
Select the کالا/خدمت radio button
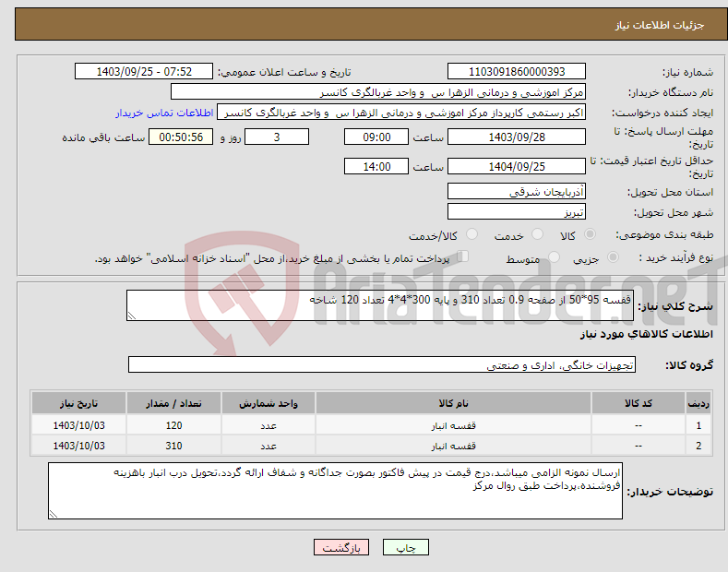pyautogui.click(x=471, y=234)
